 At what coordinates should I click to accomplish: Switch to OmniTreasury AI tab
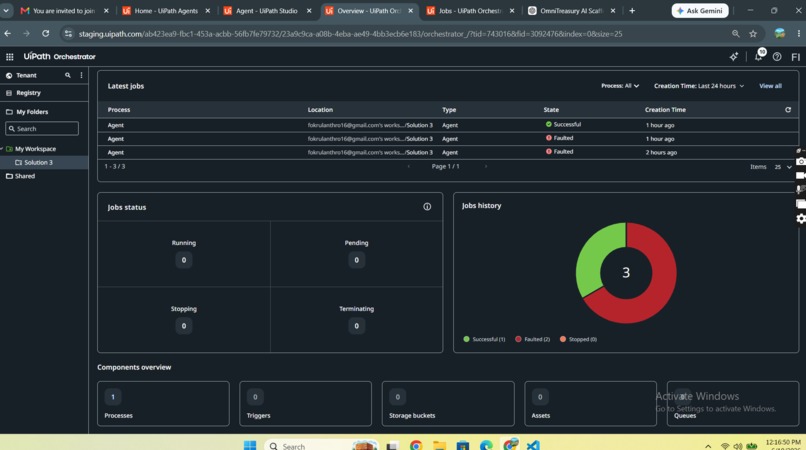pos(571,10)
